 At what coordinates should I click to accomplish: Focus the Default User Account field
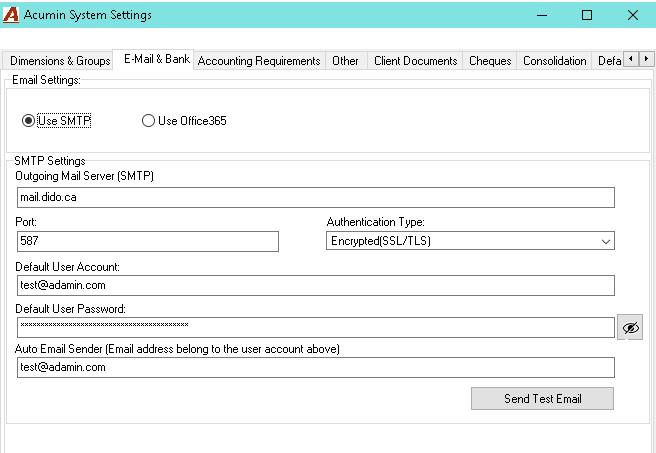316,285
